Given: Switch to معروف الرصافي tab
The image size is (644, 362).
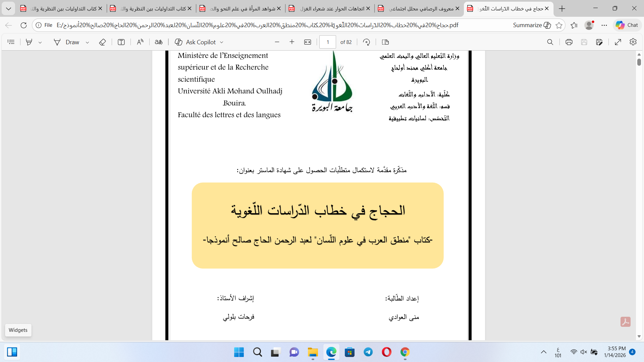Looking at the screenshot, I should (x=419, y=8).
